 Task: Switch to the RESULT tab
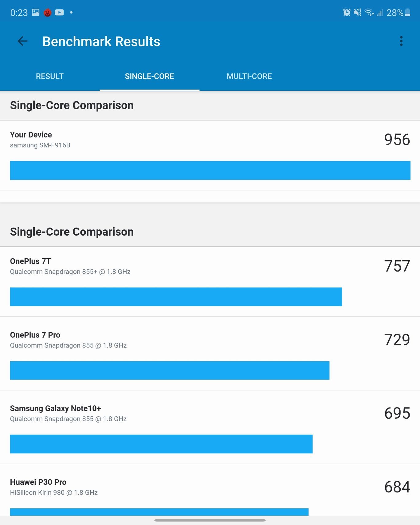coord(50,76)
